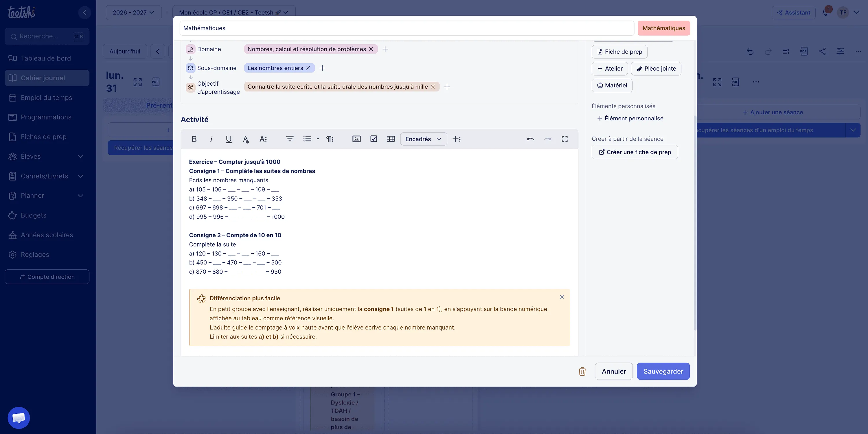Click the Sauvegarder button
Viewport: 868px width, 434px height.
663,371
